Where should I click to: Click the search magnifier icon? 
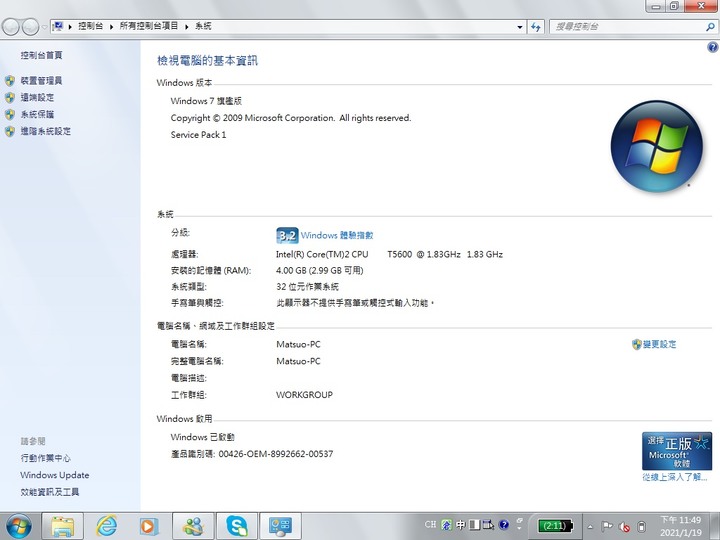pyautogui.click(x=710, y=27)
